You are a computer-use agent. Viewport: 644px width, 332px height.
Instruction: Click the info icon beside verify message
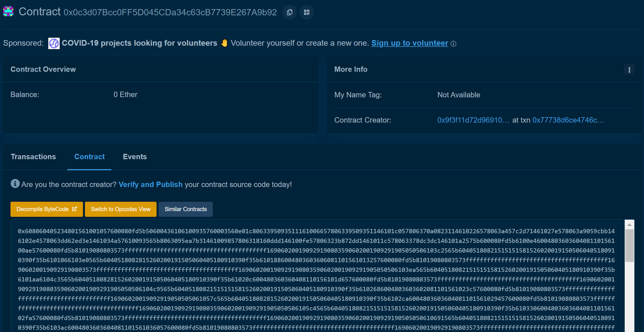pos(15,184)
